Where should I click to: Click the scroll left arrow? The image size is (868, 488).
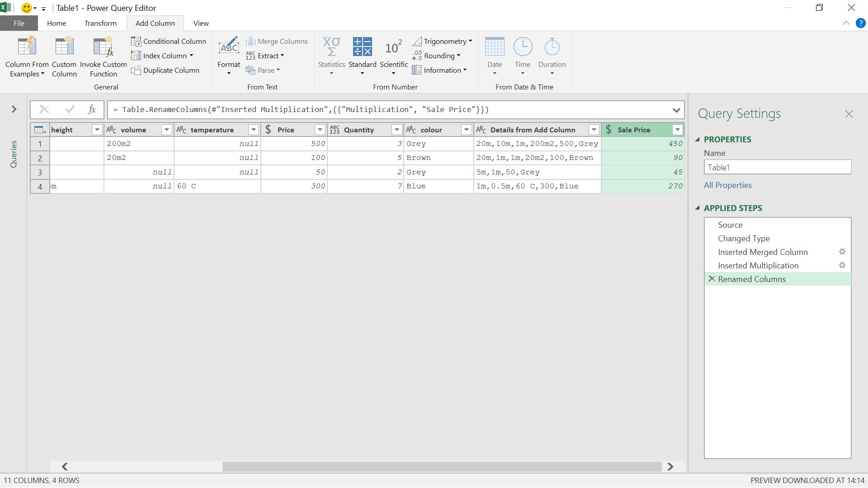tap(65, 467)
